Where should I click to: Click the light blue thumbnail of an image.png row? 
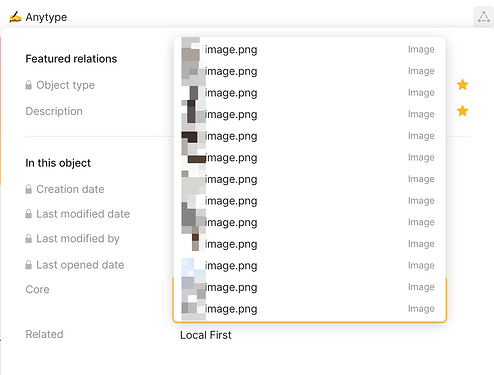tap(193, 266)
